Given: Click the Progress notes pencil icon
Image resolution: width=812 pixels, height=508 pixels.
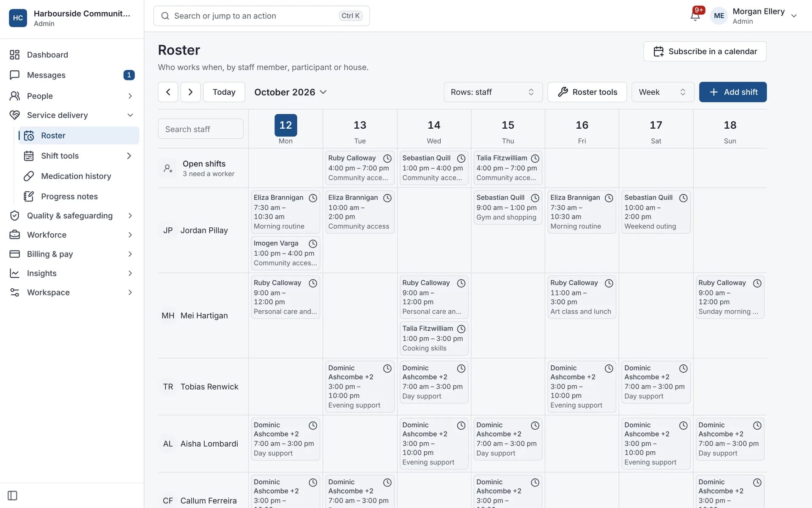Looking at the screenshot, I should tap(29, 196).
